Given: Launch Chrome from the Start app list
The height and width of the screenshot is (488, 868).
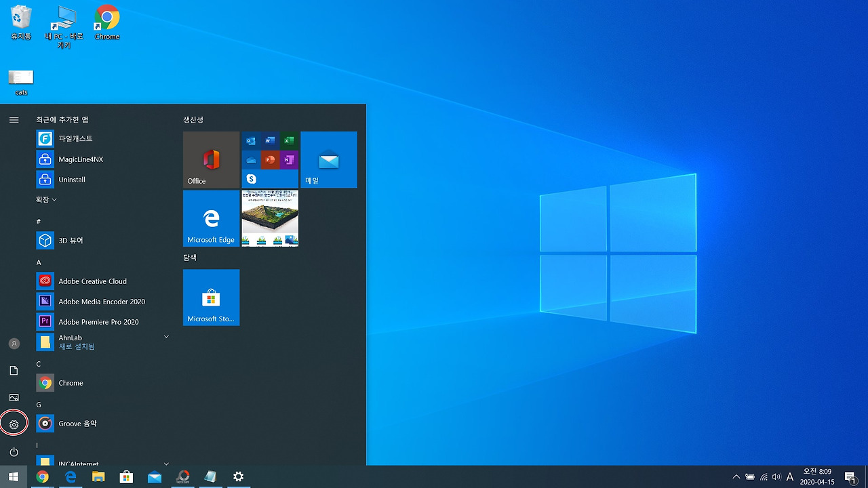Looking at the screenshot, I should click(x=102, y=383).
